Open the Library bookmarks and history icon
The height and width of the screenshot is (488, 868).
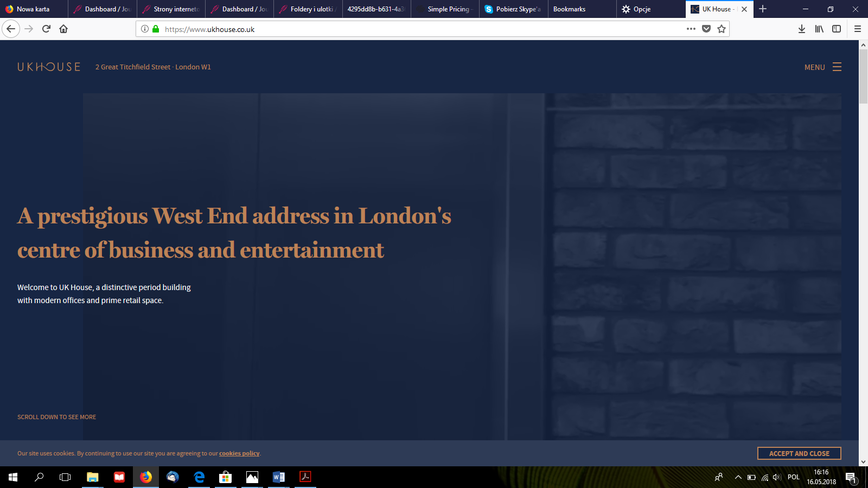pos(819,29)
